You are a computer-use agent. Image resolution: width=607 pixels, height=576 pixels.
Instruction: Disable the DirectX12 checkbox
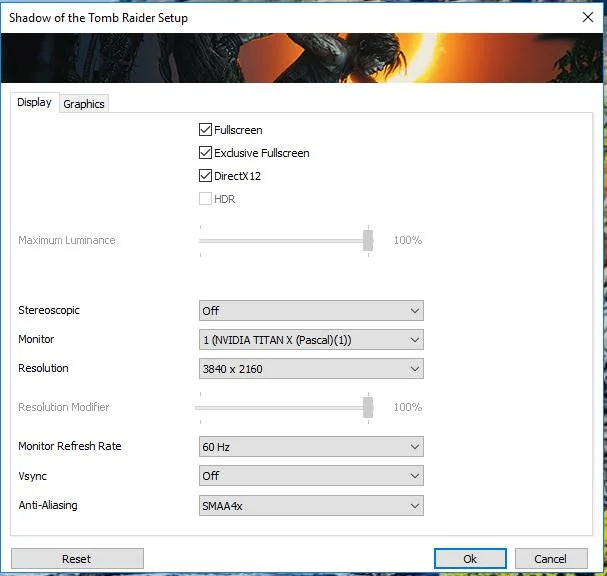tap(205, 176)
